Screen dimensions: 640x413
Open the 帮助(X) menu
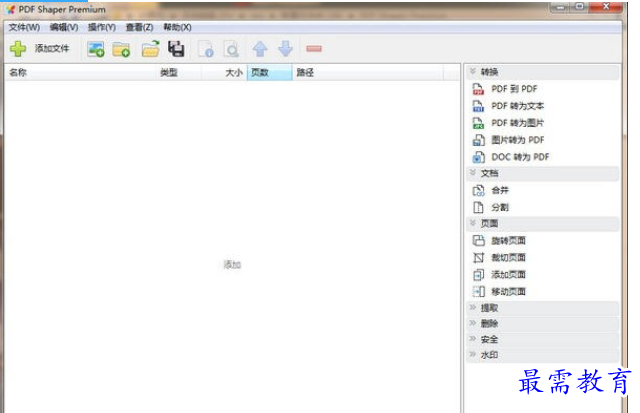pyautogui.click(x=178, y=27)
